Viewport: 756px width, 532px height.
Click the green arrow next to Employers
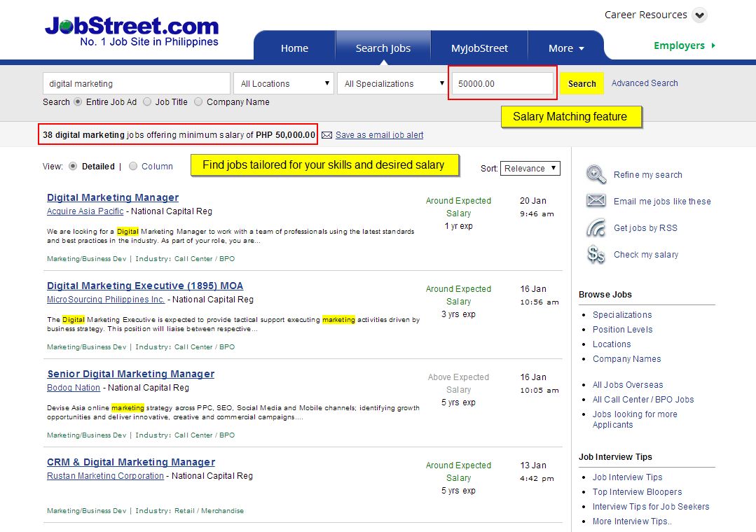point(713,45)
